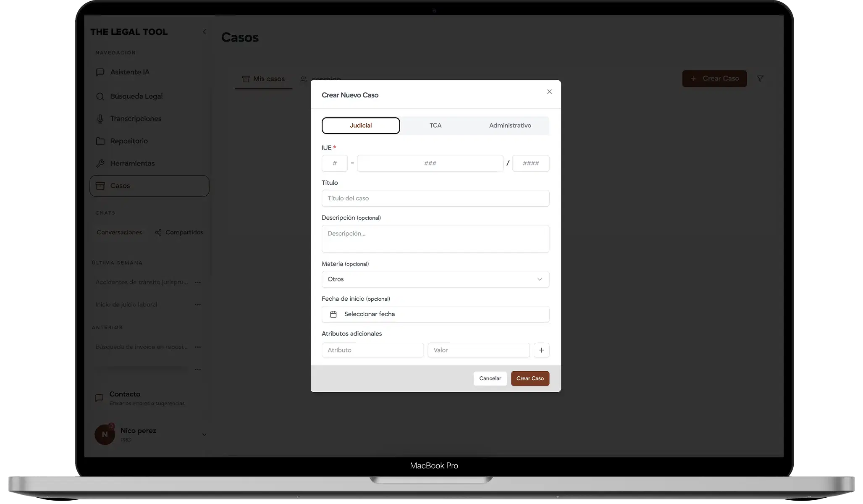Click Crear Caso button in dialog footer

click(530, 378)
